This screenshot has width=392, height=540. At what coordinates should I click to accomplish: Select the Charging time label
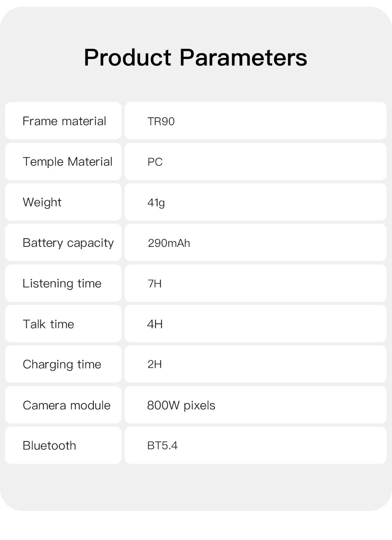(x=62, y=365)
